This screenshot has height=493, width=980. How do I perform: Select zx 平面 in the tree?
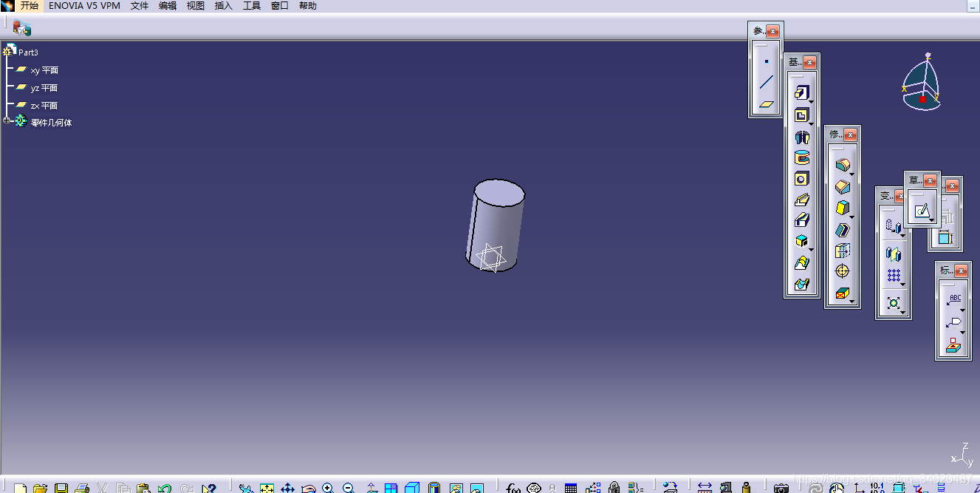click(44, 106)
